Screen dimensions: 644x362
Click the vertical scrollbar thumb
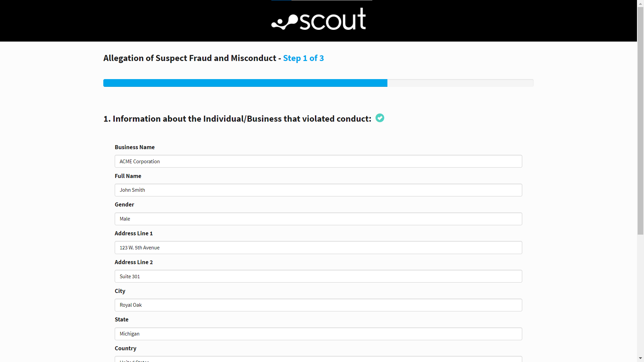point(640,121)
